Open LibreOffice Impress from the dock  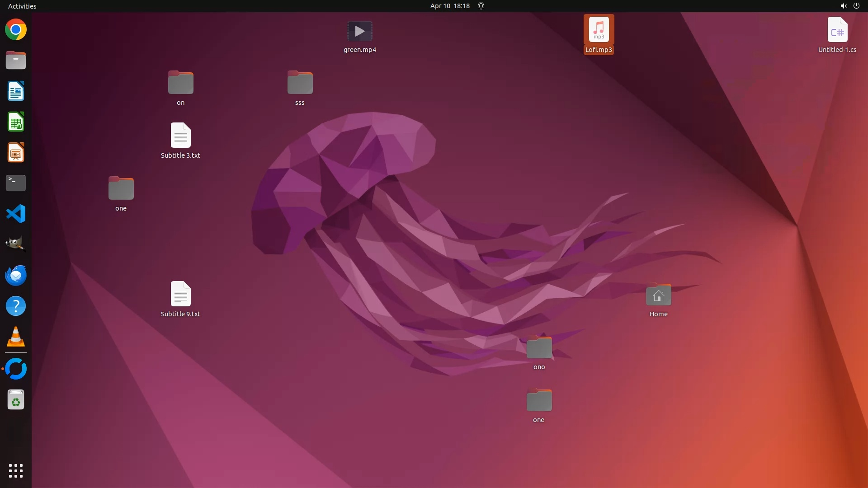tap(16, 153)
